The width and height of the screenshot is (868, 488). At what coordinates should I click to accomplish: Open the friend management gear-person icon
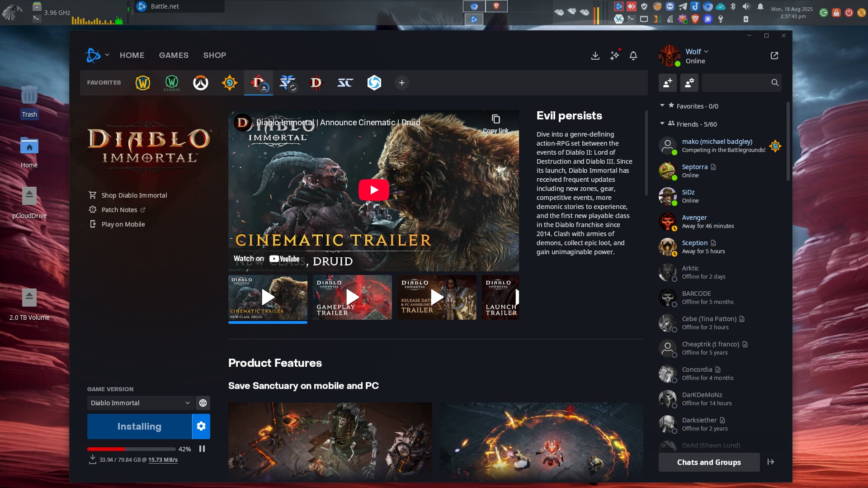click(x=689, y=83)
